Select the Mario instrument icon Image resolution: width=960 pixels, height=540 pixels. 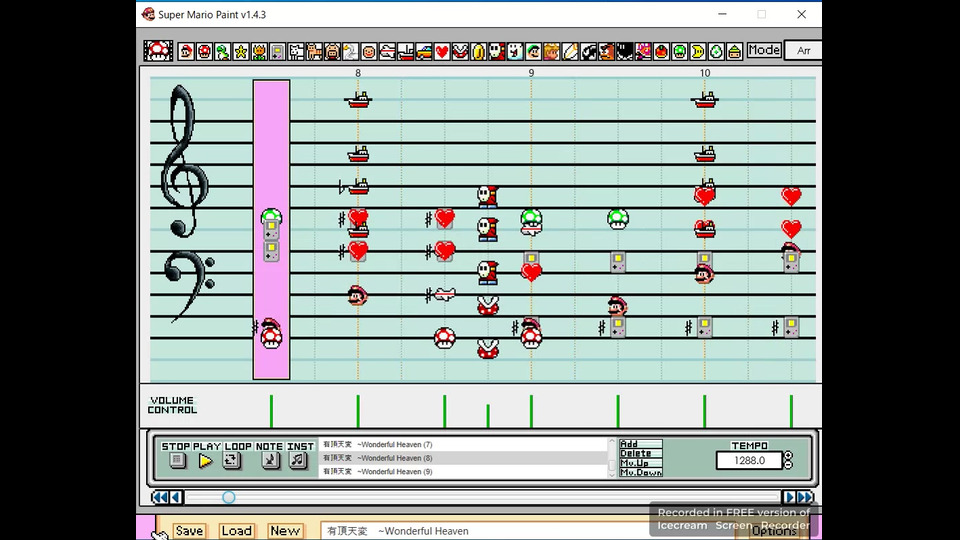186,51
